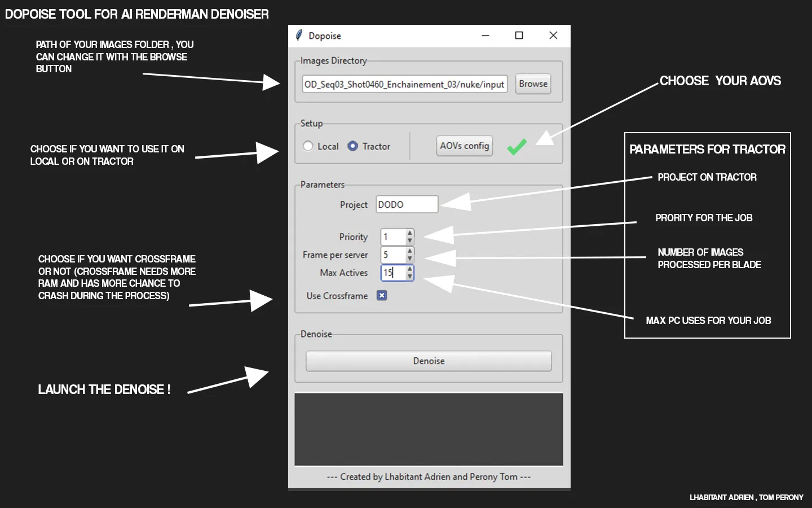Open the AOVs config dialog
Image resolution: width=812 pixels, height=508 pixels.
(x=464, y=146)
